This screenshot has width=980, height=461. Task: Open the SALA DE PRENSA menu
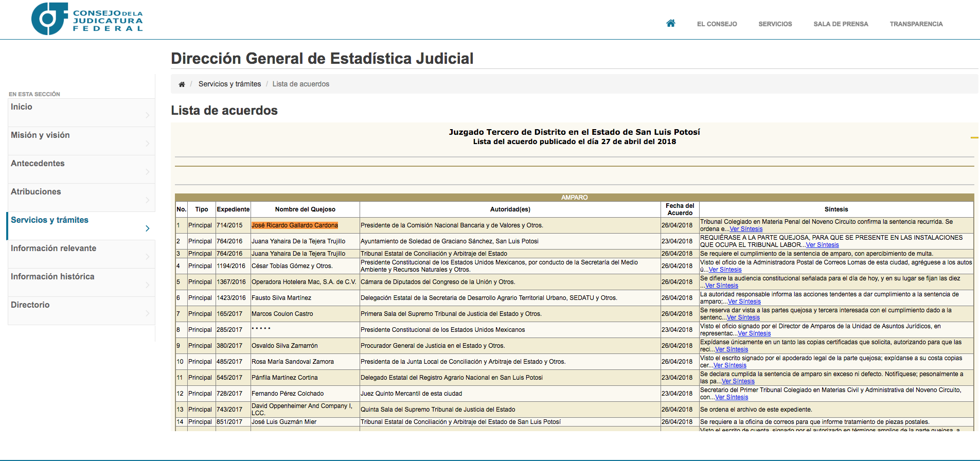tap(841, 24)
